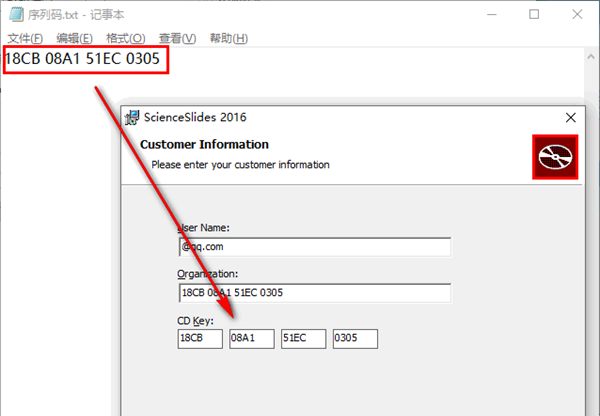Screen dimensions: 600x416
Task: Click into the User Name field
Action: [x=315, y=247]
